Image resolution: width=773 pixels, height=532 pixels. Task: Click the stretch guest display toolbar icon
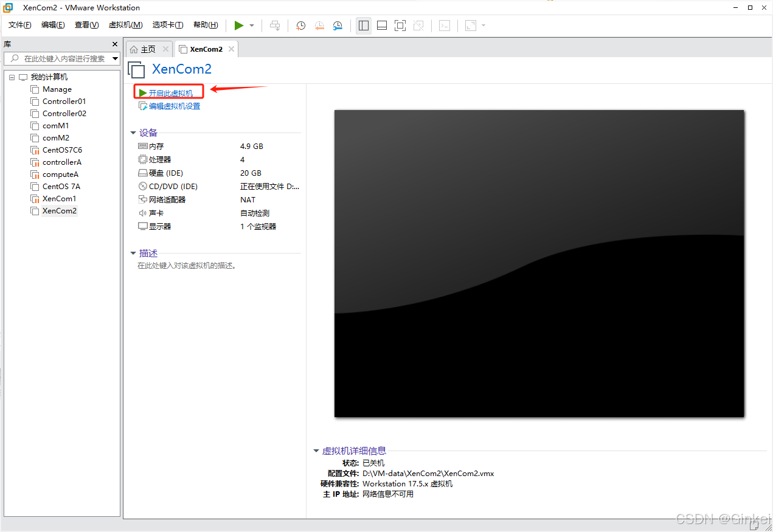(471, 26)
